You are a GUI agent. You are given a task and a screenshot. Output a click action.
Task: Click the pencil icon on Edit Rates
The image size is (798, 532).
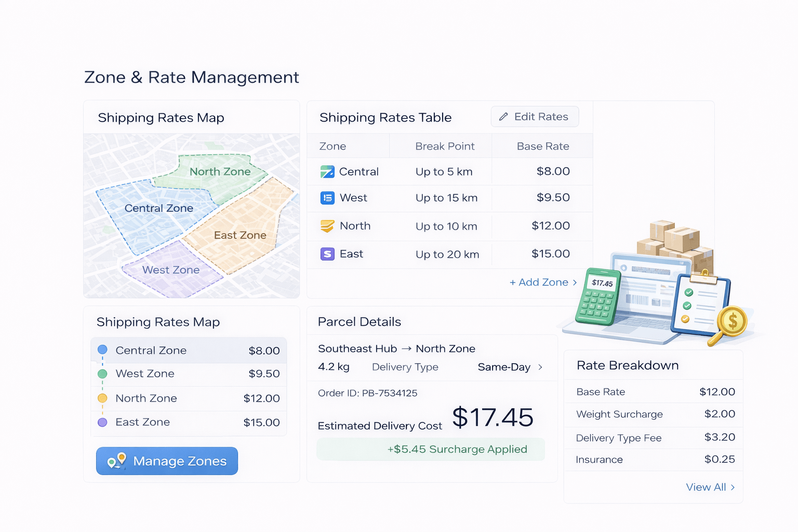point(503,116)
